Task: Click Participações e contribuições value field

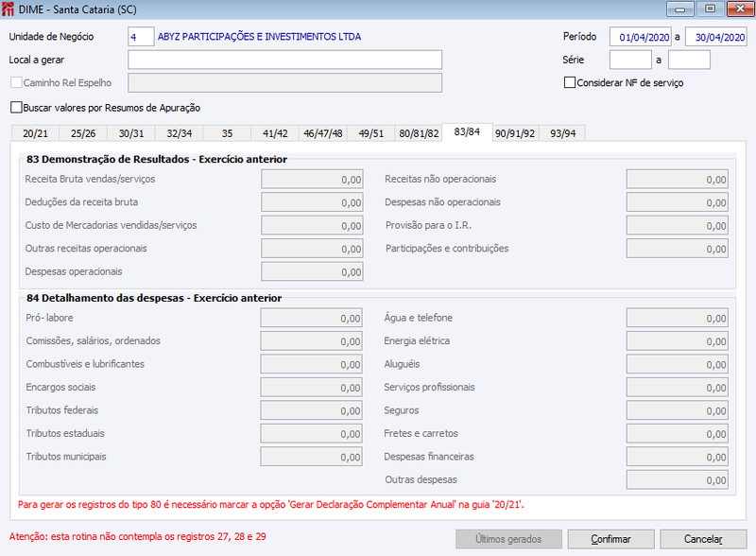Action: point(678,249)
